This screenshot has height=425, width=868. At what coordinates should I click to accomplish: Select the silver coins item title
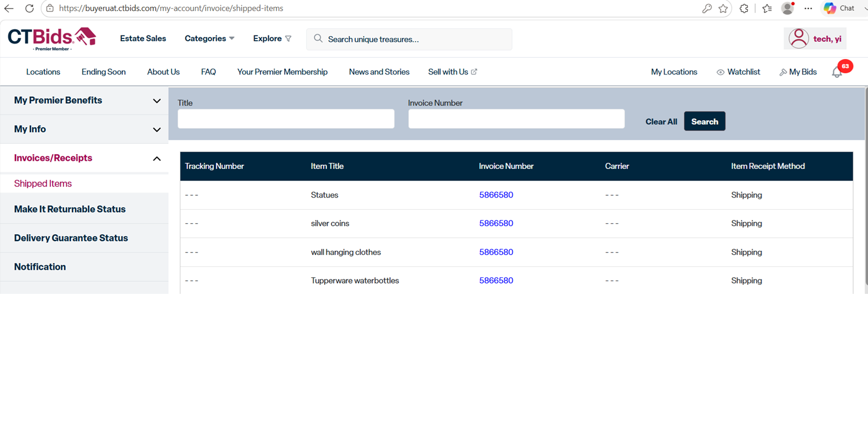[x=330, y=223]
